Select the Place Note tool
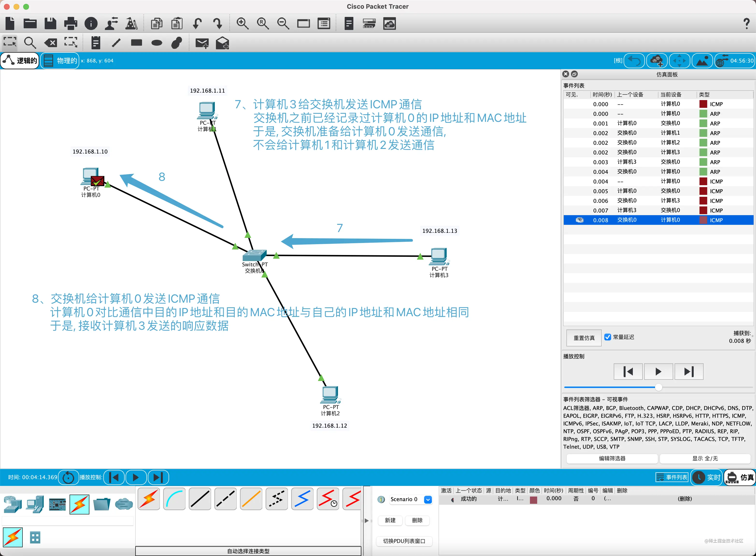This screenshot has width=756, height=556. (x=96, y=43)
